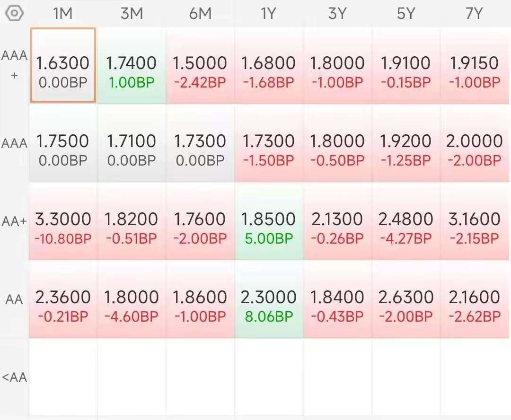Image resolution: width=511 pixels, height=420 pixels.
Task: Open the green AAA+ 3M cell 1.7400
Action: coord(132,65)
